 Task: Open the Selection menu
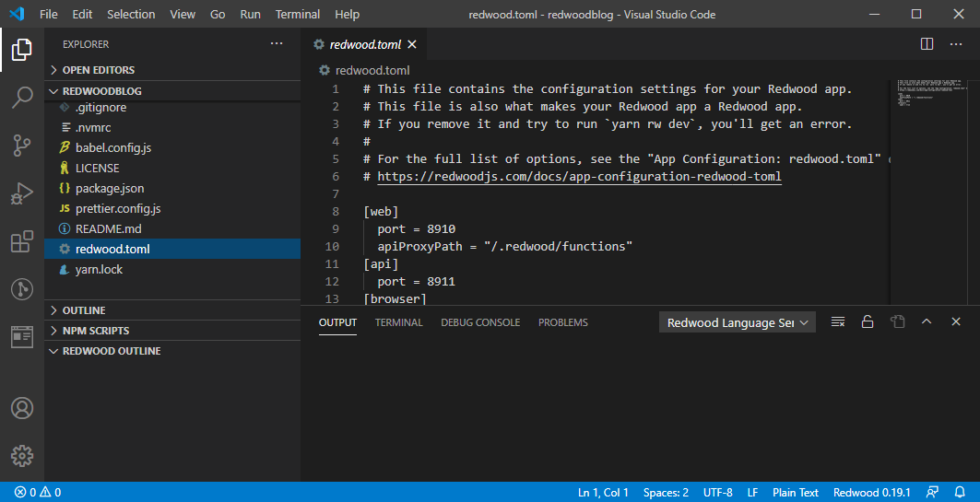tap(131, 14)
